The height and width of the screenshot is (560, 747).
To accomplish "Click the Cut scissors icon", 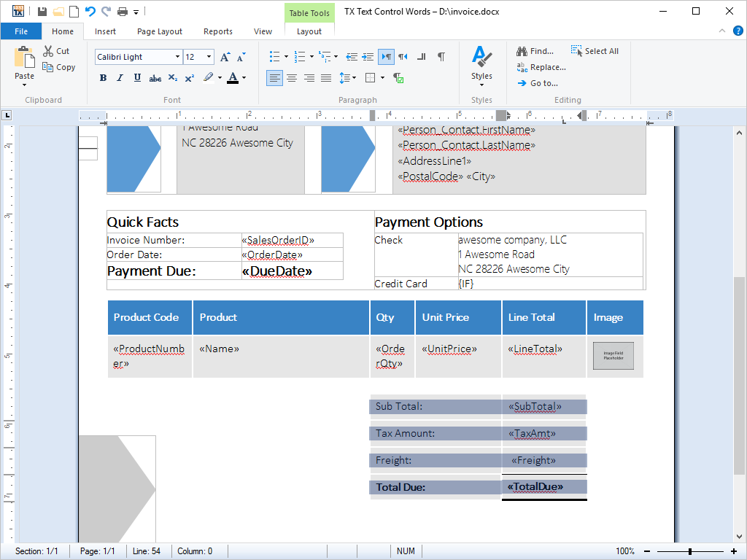I will coord(48,51).
